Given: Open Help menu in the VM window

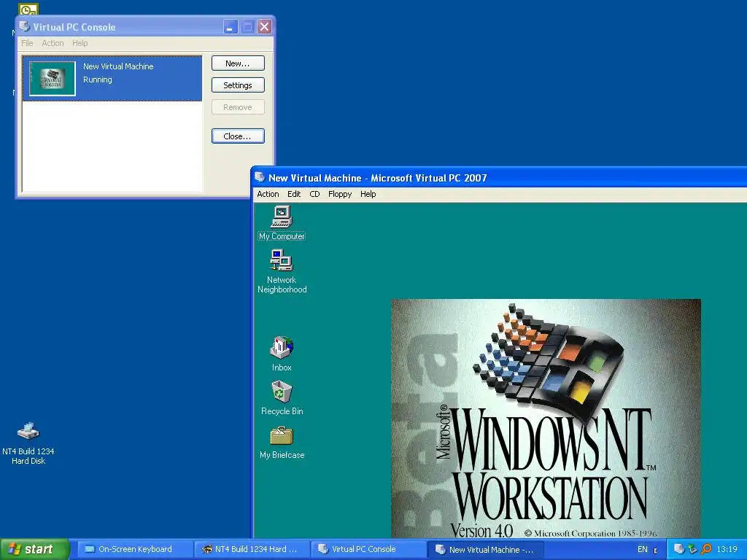Looking at the screenshot, I should (368, 194).
